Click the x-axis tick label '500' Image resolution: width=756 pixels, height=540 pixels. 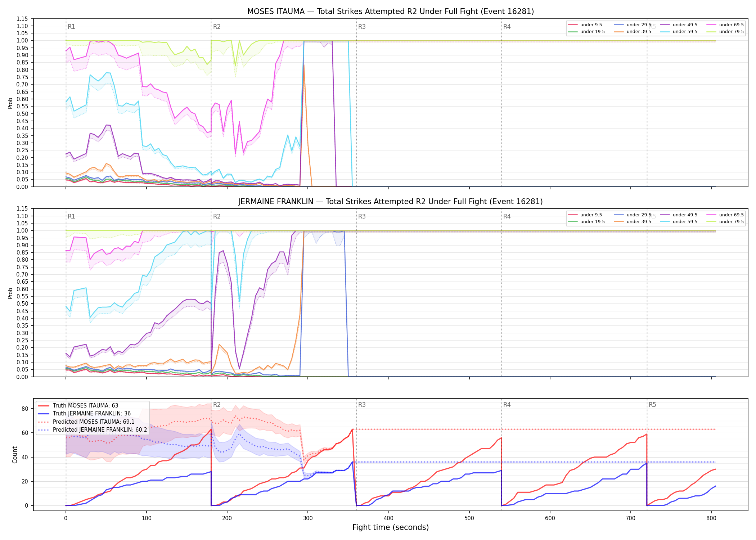tap(469, 518)
